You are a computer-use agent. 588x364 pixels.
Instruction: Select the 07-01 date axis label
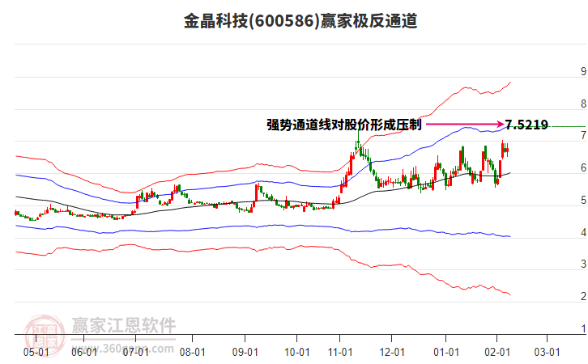(x=136, y=352)
